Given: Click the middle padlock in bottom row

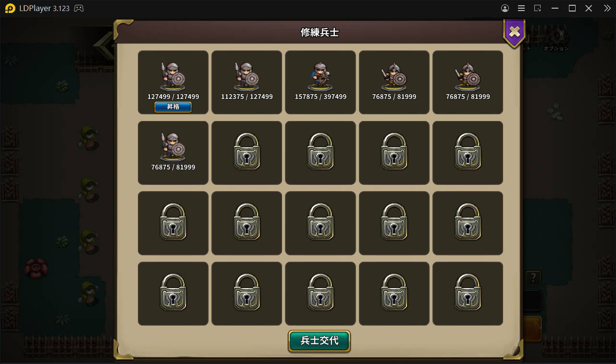Looking at the screenshot, I should click(x=320, y=292).
